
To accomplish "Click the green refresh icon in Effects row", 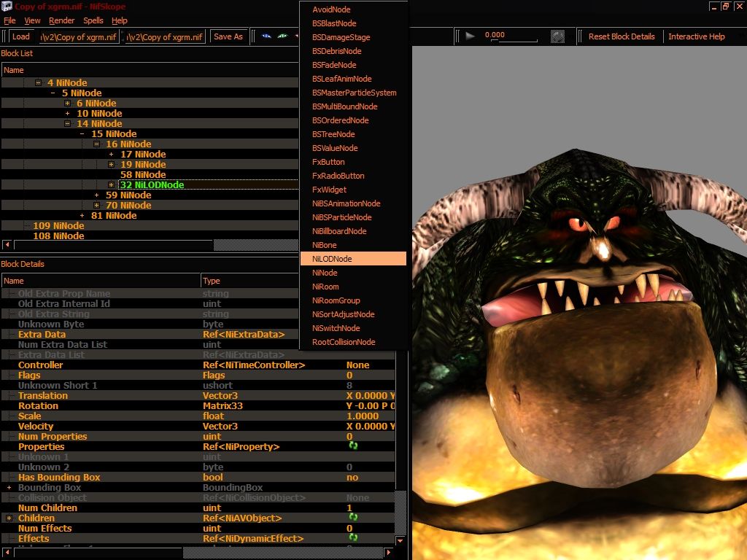I will (x=353, y=537).
